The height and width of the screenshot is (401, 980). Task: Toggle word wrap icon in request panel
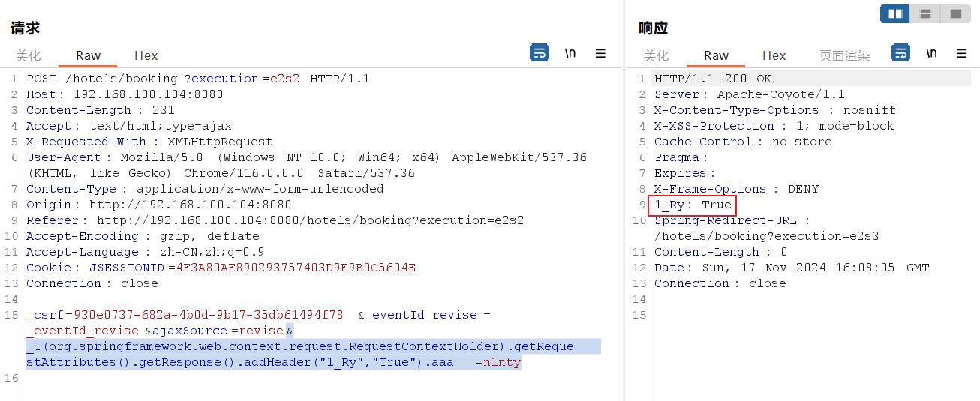[539, 53]
